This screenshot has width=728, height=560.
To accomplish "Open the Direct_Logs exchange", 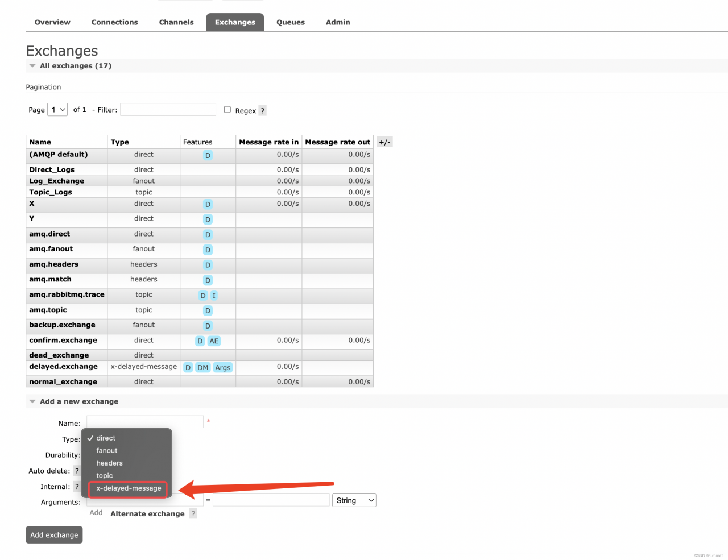I will [52, 170].
